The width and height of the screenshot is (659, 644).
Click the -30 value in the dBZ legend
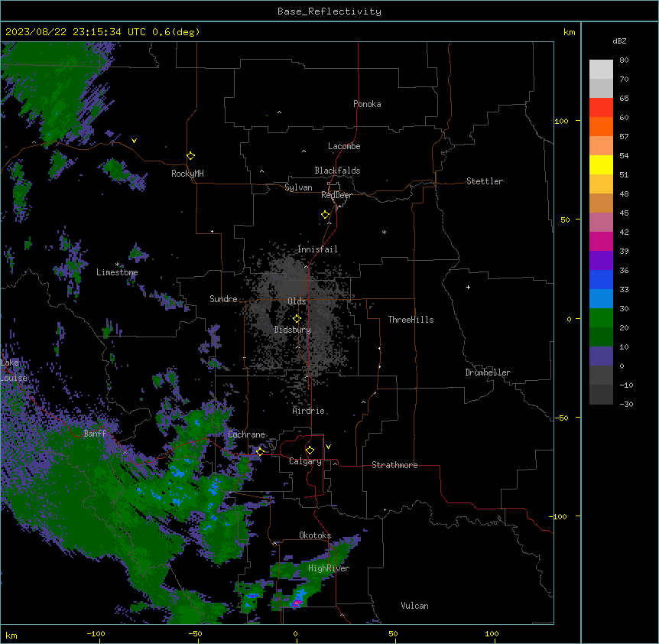click(x=626, y=405)
